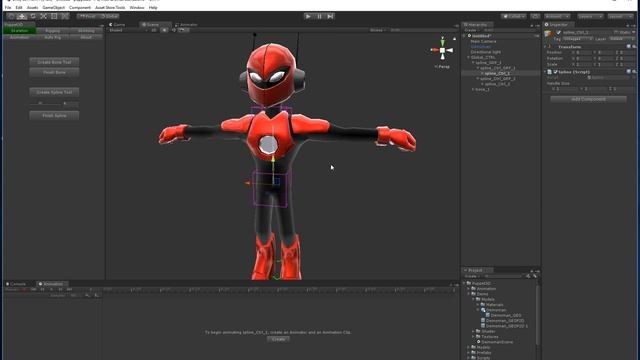Open the Transform component help icon
Screen dimensions: 640x360
629,47
